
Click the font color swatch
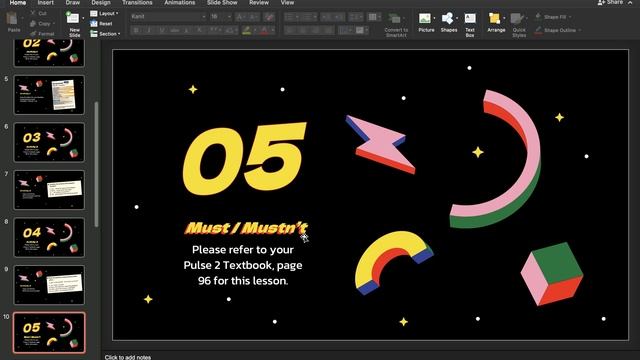point(264,31)
